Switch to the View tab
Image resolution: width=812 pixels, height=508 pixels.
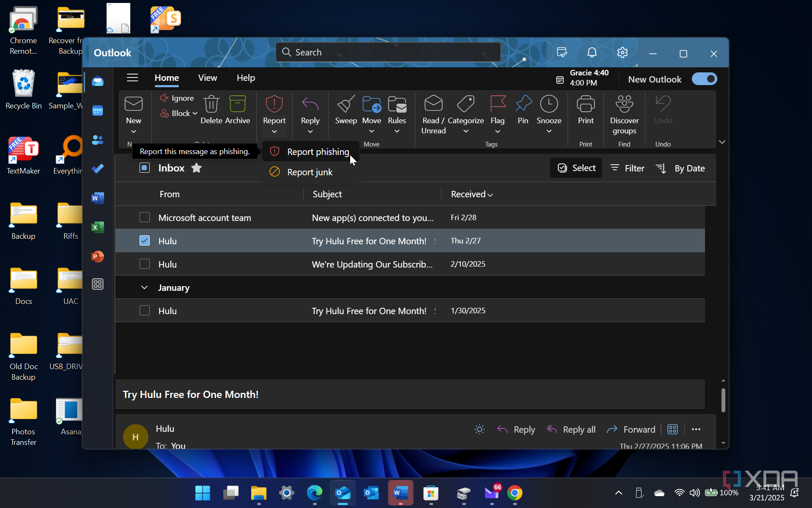coord(207,78)
